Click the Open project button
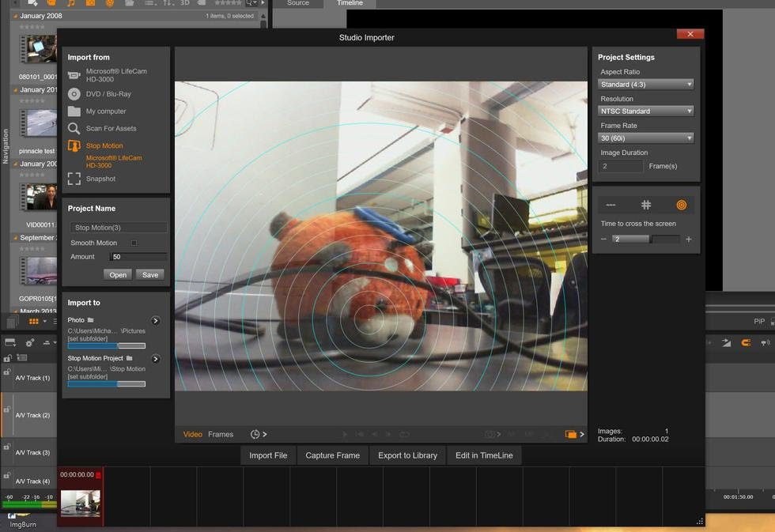This screenshot has width=775, height=532. (118, 274)
